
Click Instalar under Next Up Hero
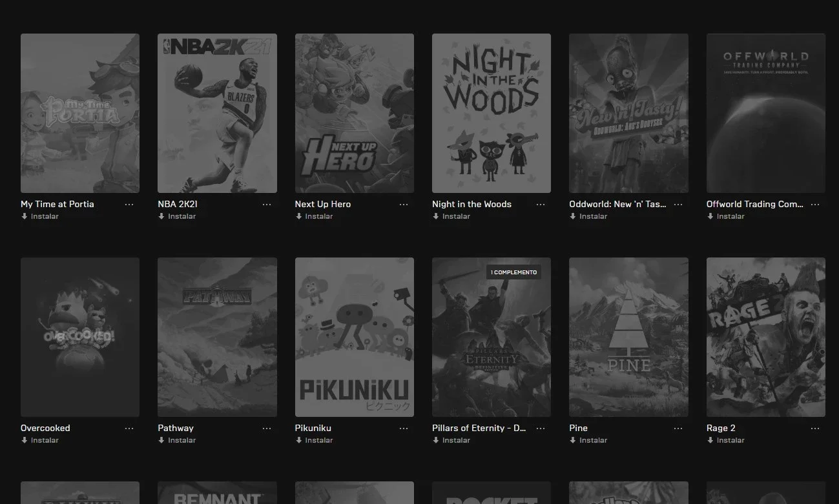click(315, 216)
